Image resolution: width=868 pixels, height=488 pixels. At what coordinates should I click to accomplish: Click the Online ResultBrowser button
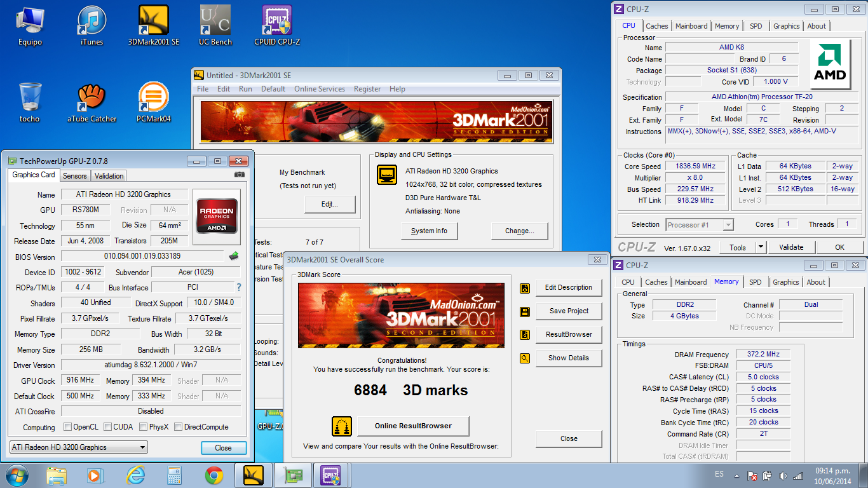click(x=413, y=426)
